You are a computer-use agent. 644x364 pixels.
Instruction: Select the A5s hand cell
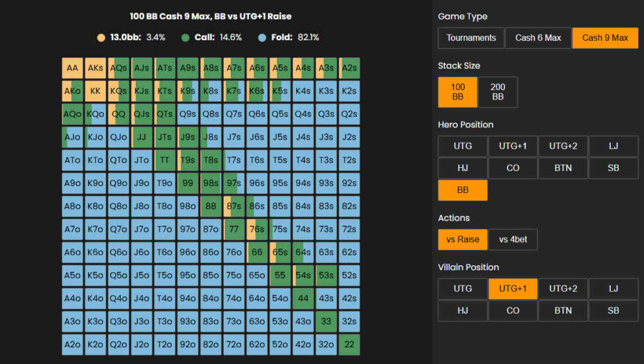(280, 68)
